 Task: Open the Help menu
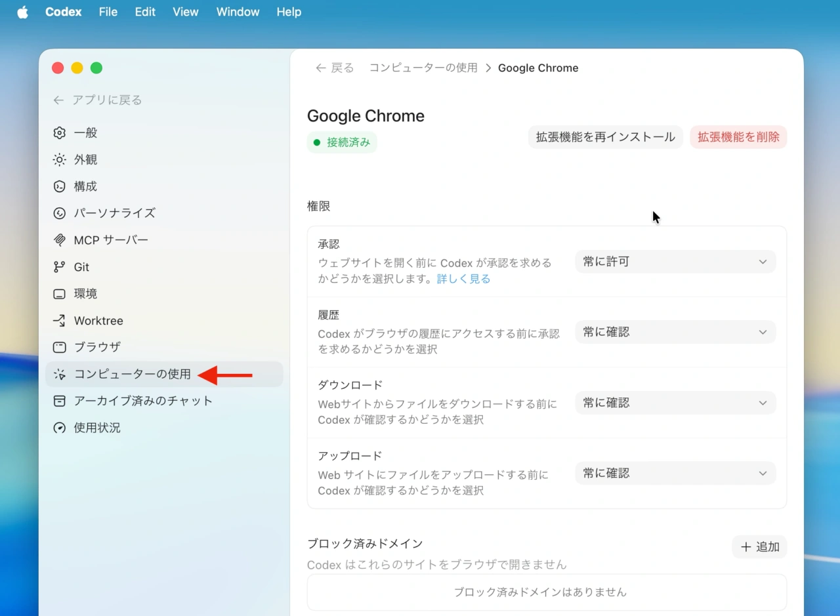[289, 12]
